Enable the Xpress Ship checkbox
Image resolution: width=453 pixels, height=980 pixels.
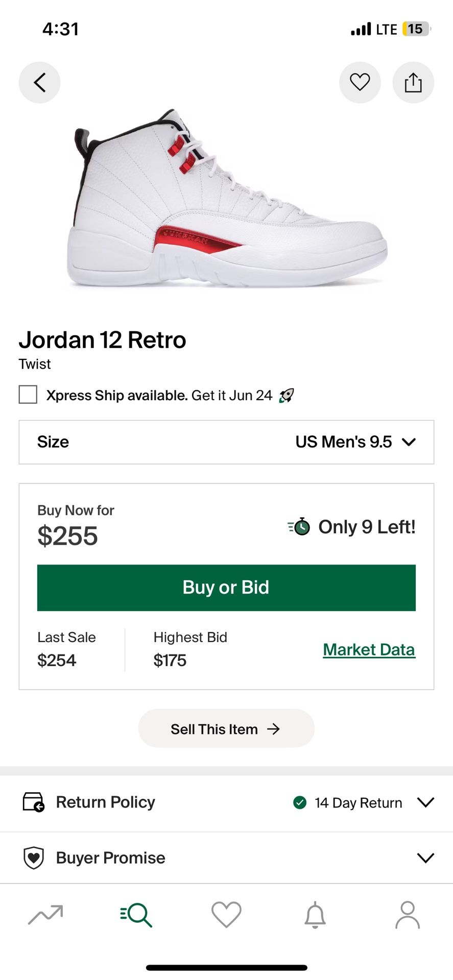(x=28, y=395)
